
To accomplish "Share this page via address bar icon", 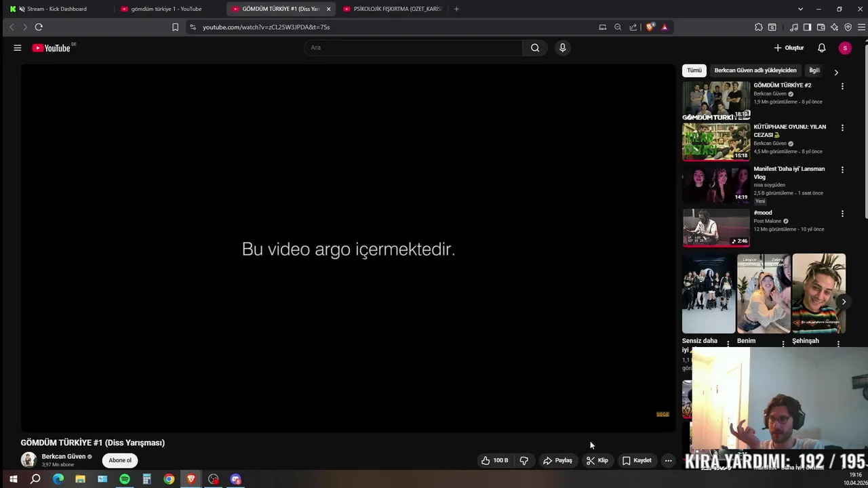I will 633,27.
